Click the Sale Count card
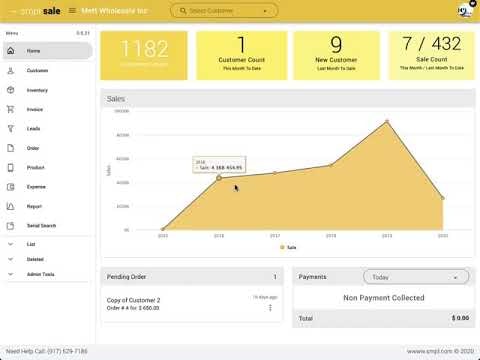This screenshot has width=480, height=360. 432,55
